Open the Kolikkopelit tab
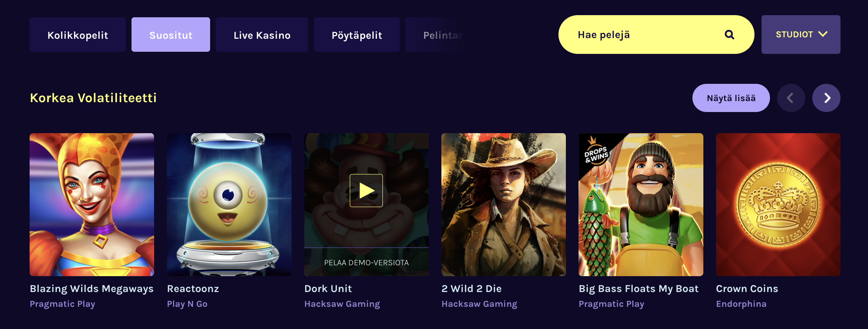 pyautogui.click(x=78, y=35)
